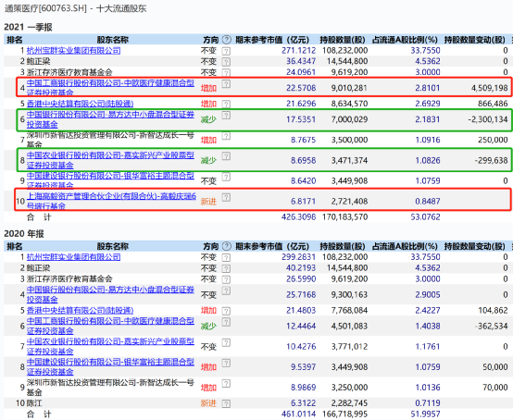Click the help icon in 2021 方向 header
Image resolution: width=513 pixels, height=420 pixels.
click(226, 40)
